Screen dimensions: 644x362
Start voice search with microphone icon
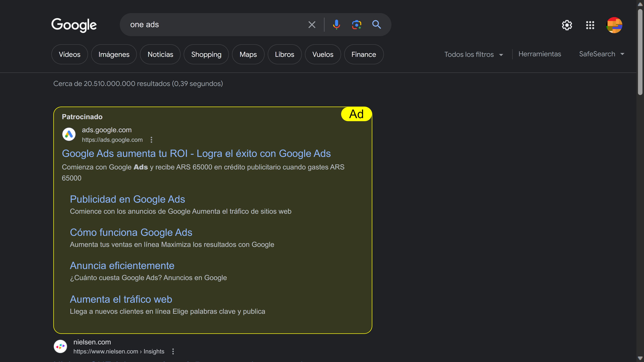(x=336, y=24)
